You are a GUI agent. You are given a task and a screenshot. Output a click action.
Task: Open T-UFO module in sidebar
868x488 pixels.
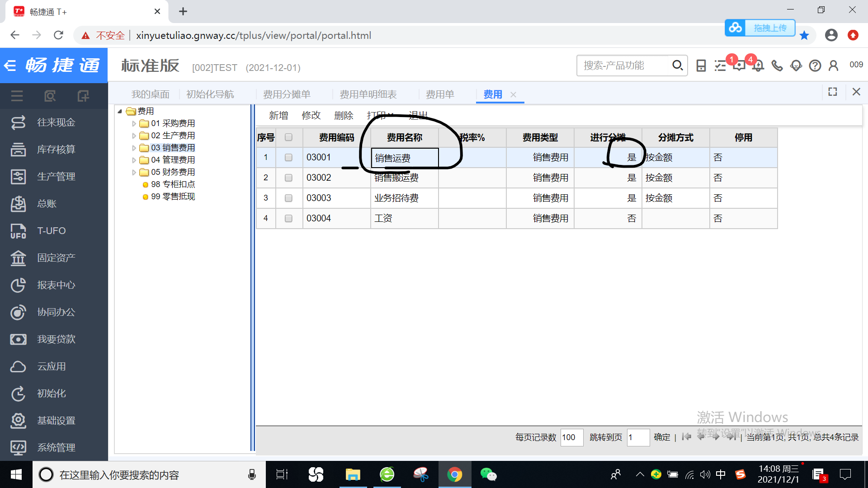click(x=54, y=231)
